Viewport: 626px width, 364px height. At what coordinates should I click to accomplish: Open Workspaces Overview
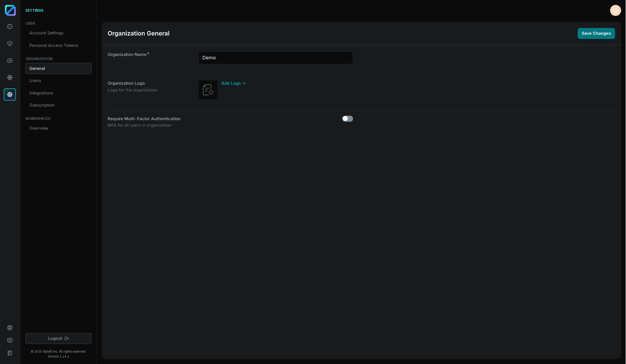pos(39,129)
